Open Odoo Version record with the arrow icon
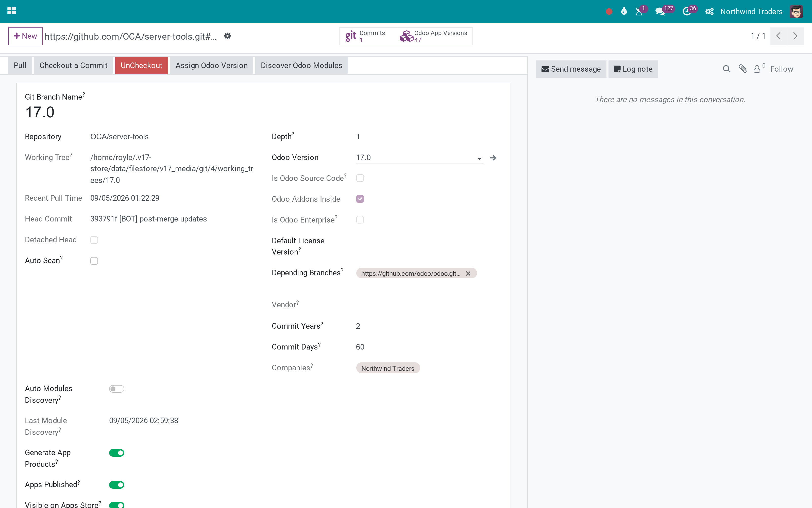Image resolution: width=812 pixels, height=508 pixels. [493, 157]
